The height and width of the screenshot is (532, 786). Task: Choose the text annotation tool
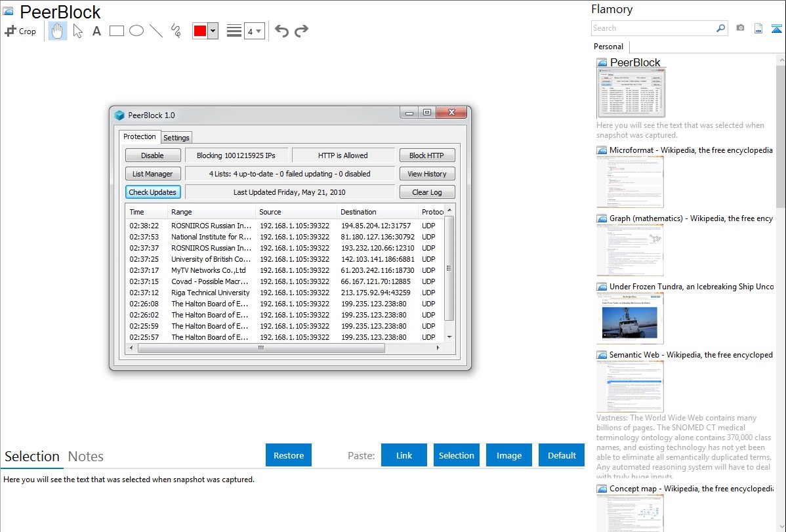coord(96,31)
